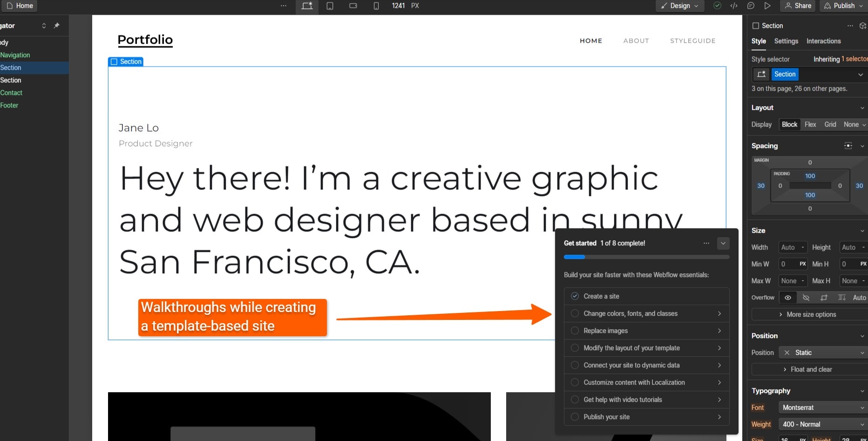Collapse the Get started panel
This screenshot has height=441, width=868.
[723, 243]
